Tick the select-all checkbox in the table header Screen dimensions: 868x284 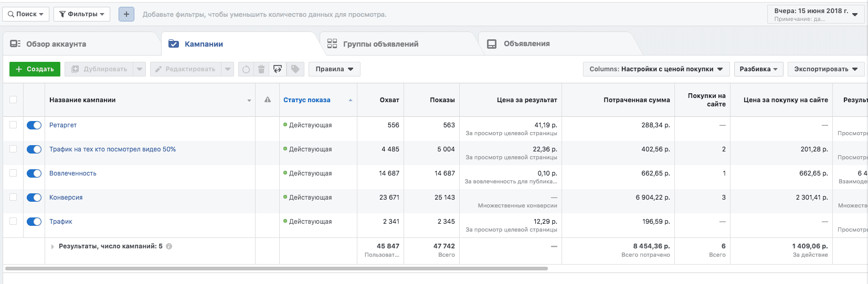13,100
